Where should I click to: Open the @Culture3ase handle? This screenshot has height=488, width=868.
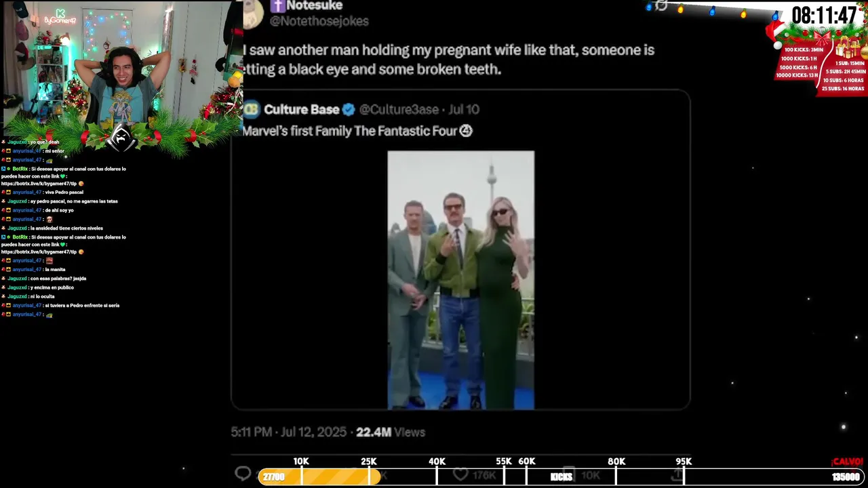pyautogui.click(x=399, y=110)
